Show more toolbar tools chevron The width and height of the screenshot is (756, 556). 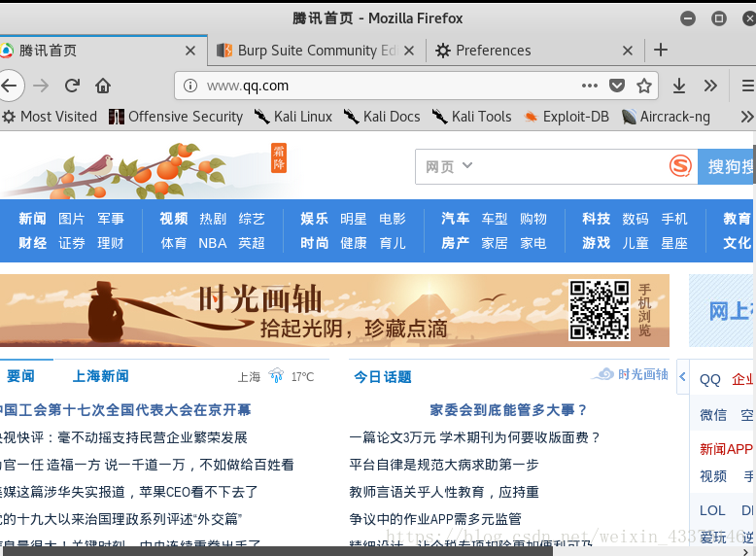tap(710, 86)
